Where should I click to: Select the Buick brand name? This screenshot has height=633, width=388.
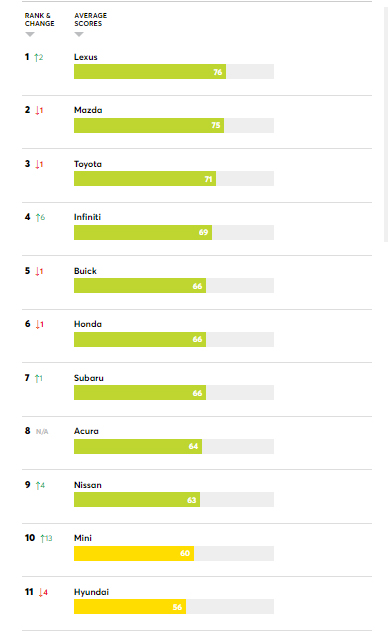(85, 271)
